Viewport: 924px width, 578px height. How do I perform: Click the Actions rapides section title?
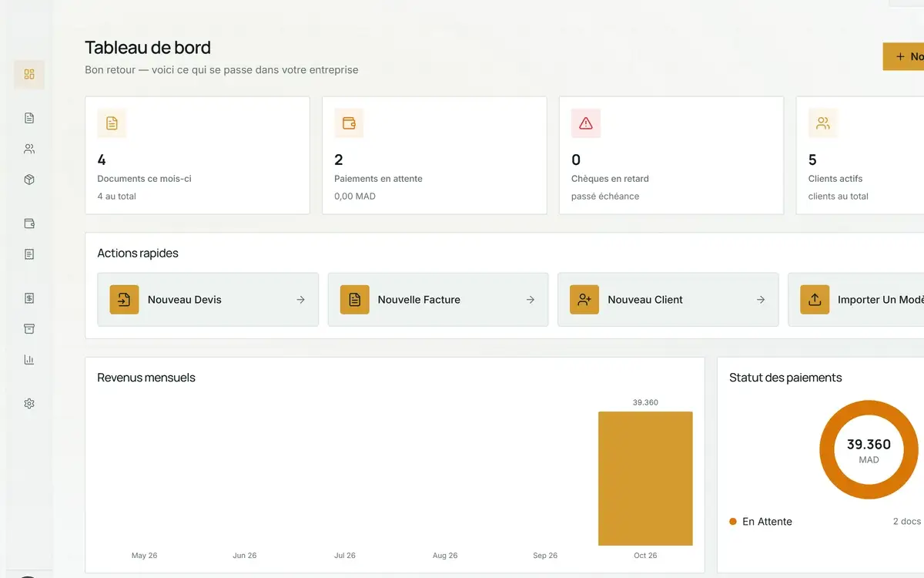(138, 254)
